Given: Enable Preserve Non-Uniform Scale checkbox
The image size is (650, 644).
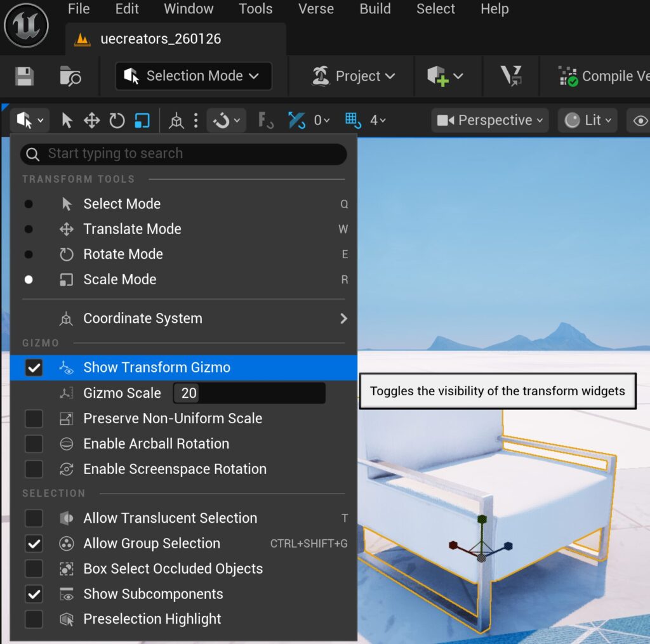Looking at the screenshot, I should 34,419.
